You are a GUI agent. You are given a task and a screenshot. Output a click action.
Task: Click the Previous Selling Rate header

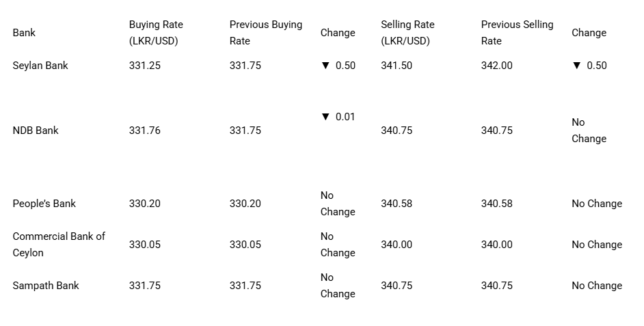(517, 33)
